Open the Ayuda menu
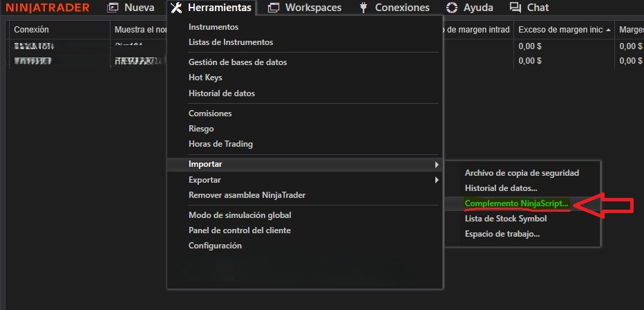 [x=478, y=8]
